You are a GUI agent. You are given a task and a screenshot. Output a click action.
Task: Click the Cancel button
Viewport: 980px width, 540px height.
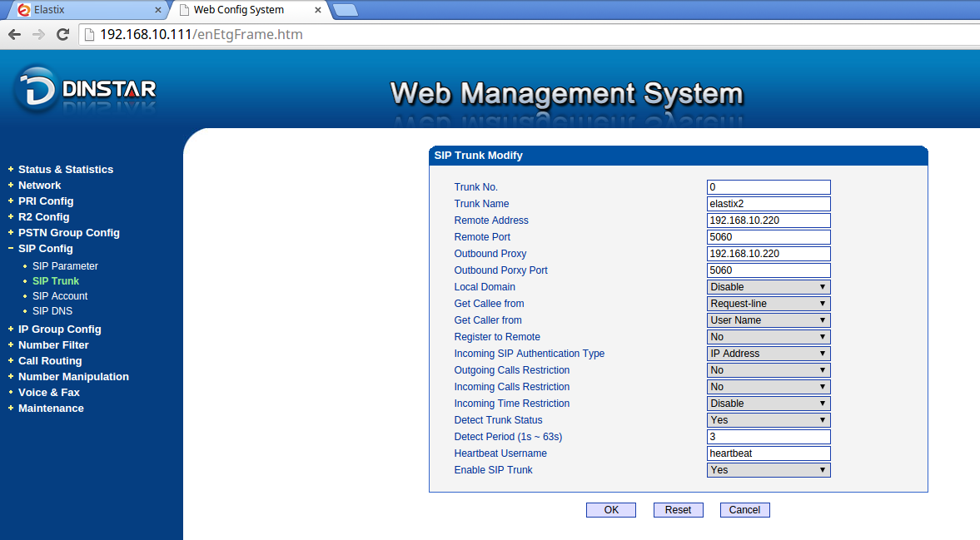744,510
